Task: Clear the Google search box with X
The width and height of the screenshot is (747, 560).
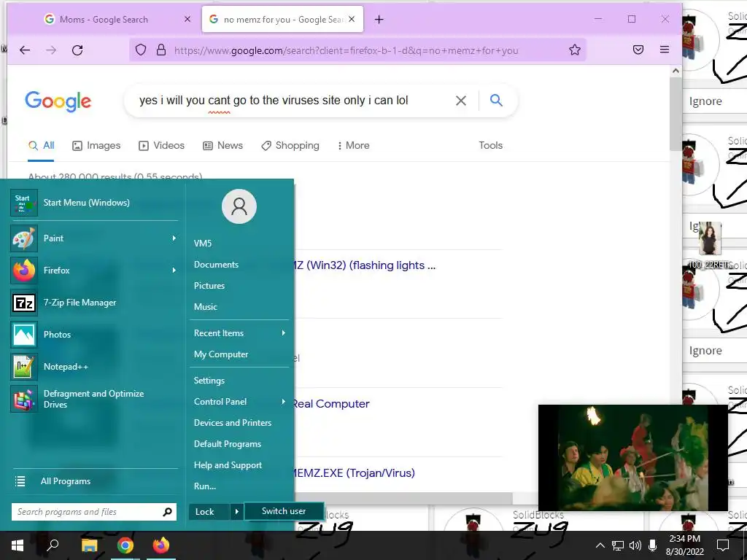Action: pos(461,101)
